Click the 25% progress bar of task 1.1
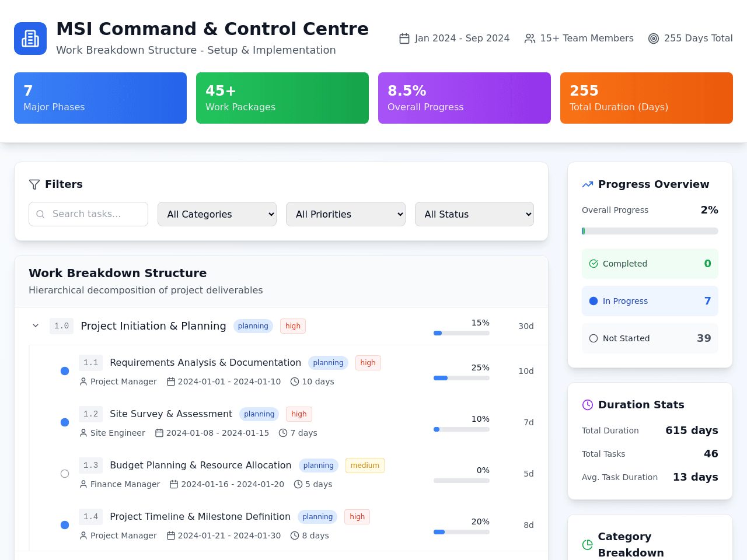Viewport: 747px width, 560px height. click(x=462, y=378)
